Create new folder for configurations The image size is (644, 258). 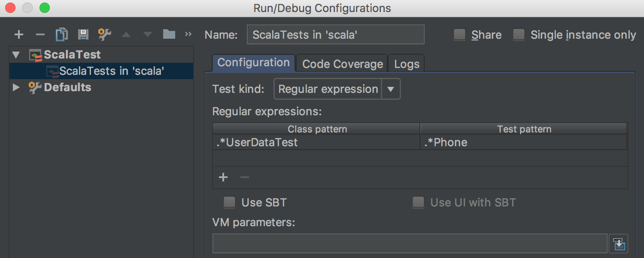tap(169, 34)
